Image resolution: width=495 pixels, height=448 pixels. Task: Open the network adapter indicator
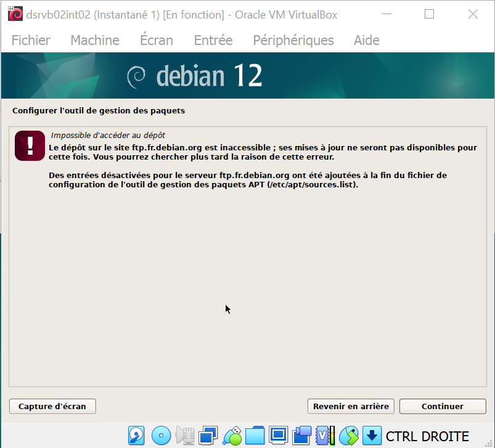208,436
